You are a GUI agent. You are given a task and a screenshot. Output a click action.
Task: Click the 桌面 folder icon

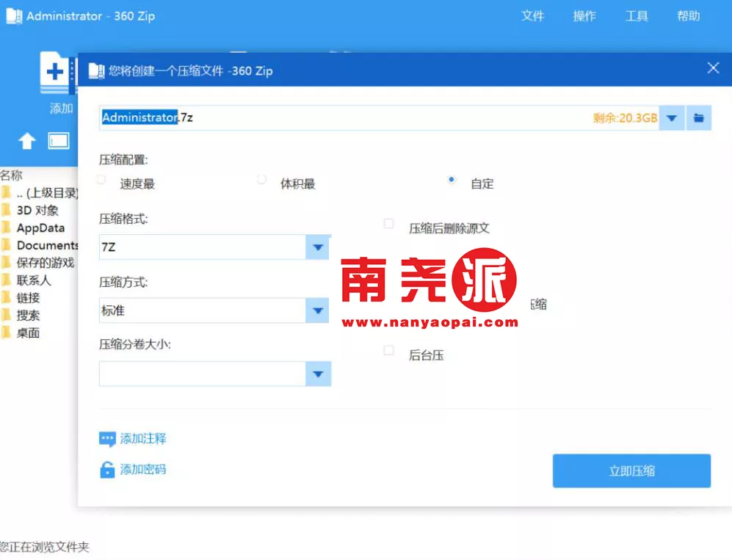point(6,332)
